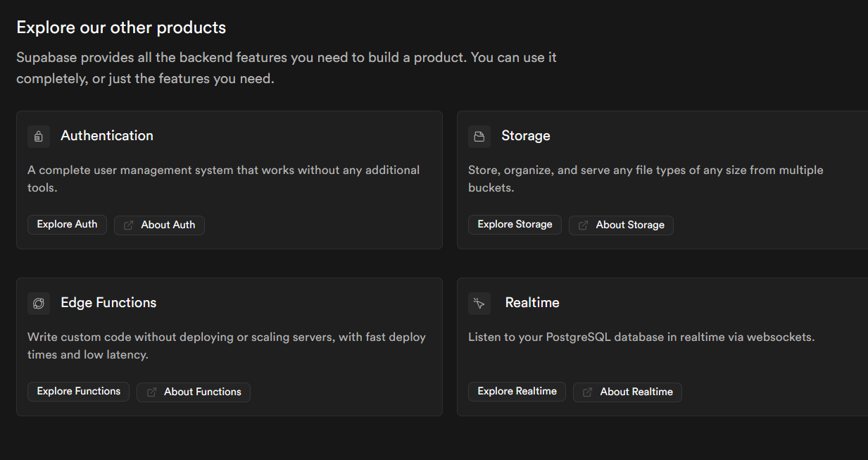Open the About Auth text link
The image size is (868, 460).
(168, 225)
